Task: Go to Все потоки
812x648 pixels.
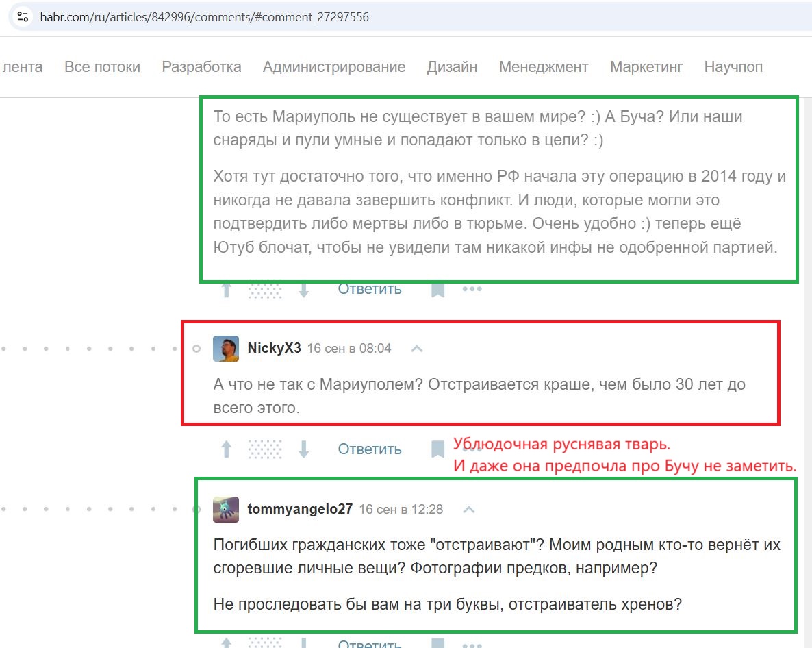Action: point(102,67)
